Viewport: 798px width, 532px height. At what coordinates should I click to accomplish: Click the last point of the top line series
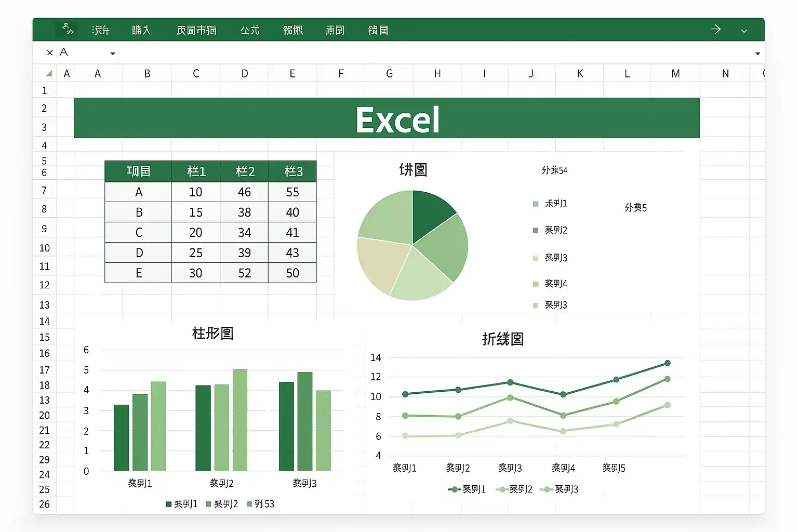point(668,363)
